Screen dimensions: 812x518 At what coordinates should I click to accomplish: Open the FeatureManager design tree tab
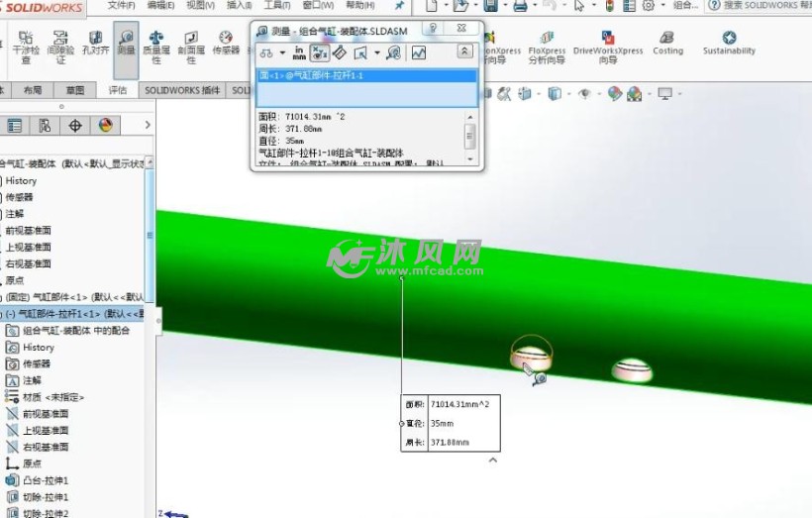[15, 126]
